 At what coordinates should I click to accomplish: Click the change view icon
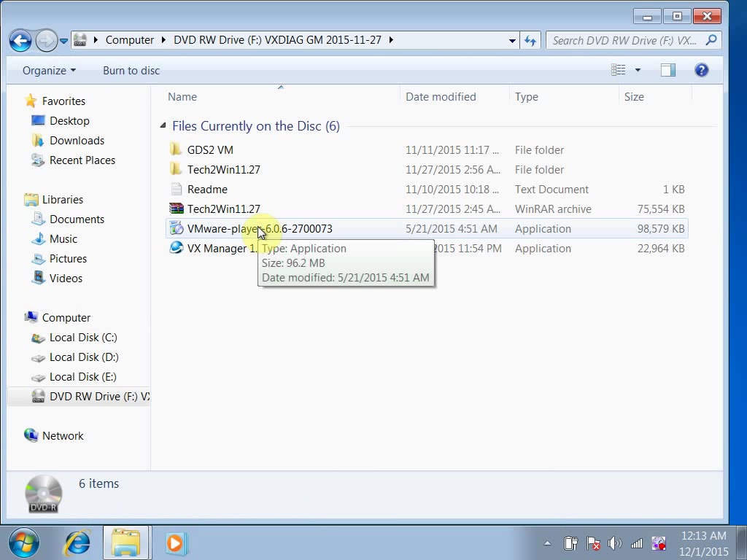click(619, 70)
